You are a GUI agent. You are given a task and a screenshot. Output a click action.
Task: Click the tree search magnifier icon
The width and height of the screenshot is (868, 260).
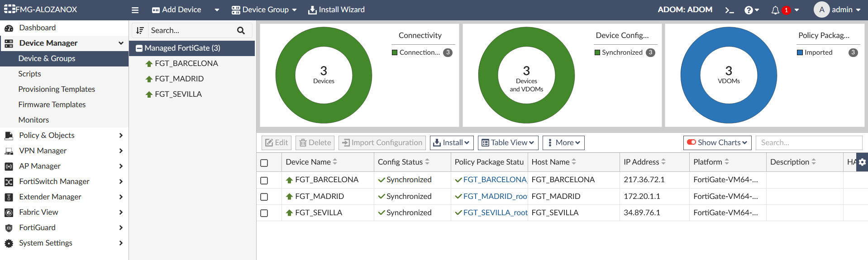(241, 30)
